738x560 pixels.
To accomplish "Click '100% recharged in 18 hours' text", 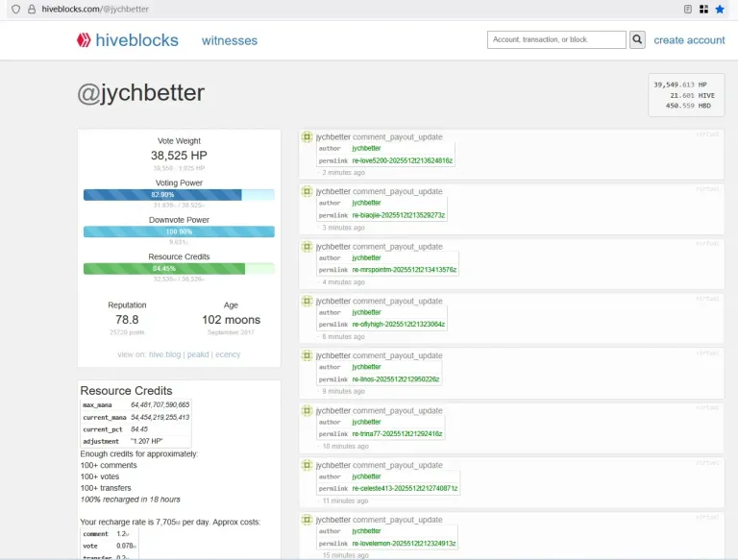I will pos(131,499).
